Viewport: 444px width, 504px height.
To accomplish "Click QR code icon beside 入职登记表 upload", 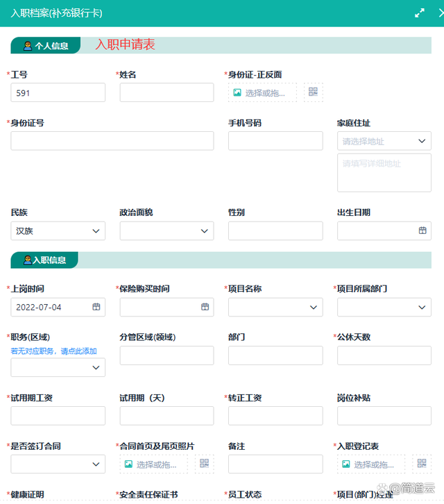I will click(x=422, y=464).
